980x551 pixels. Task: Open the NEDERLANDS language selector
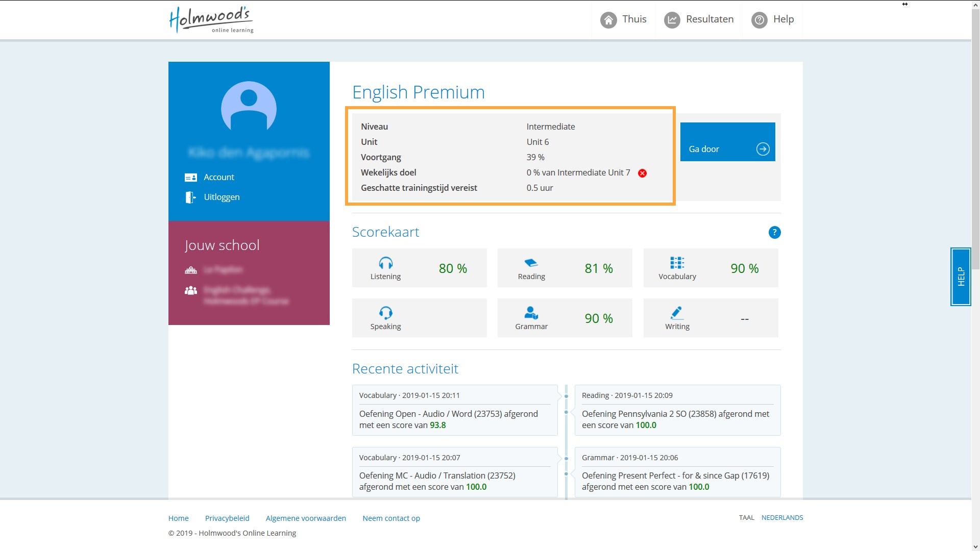pyautogui.click(x=782, y=517)
